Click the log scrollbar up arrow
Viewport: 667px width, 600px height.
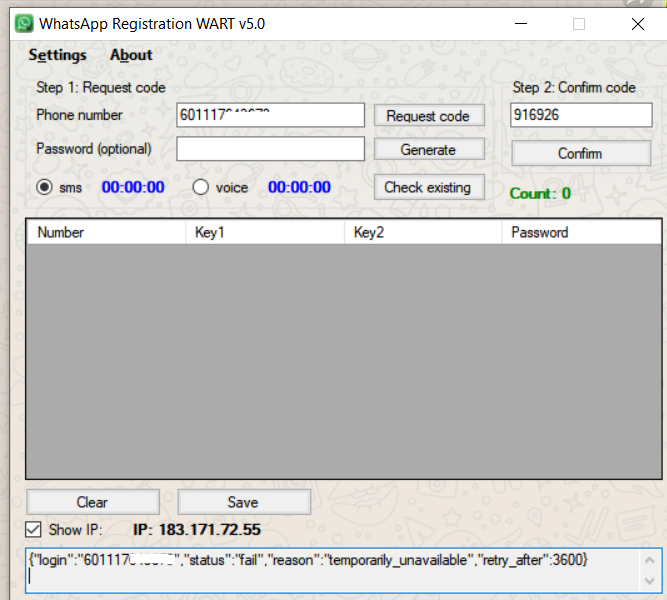tap(650, 560)
